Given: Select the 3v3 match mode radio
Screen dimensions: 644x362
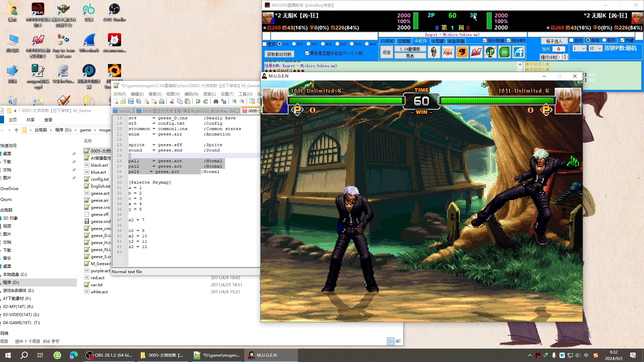Looking at the screenshot, I should 352,44.
